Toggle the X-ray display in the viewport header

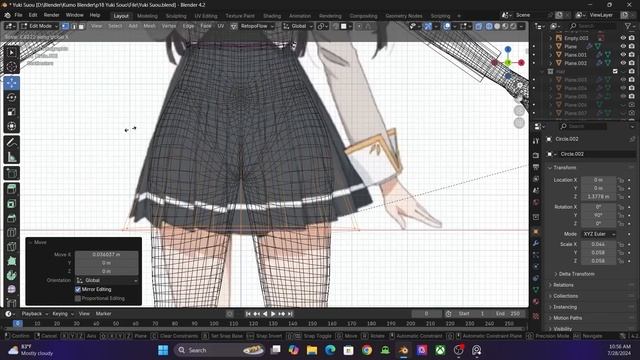(478, 26)
